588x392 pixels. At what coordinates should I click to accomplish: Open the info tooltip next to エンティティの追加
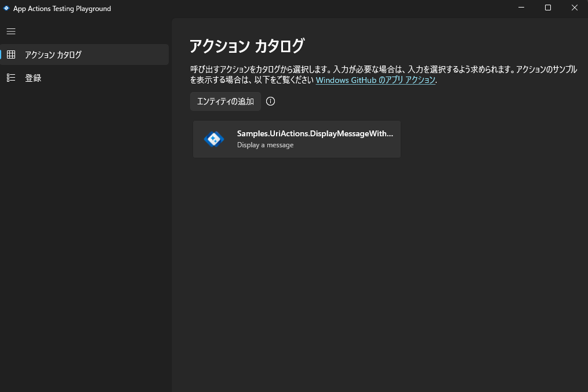(270, 101)
